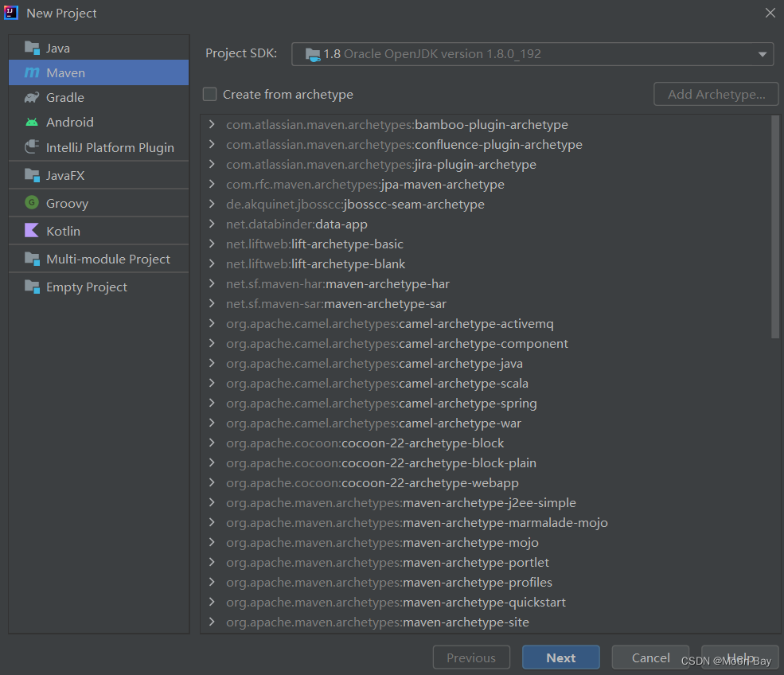Select cocoon-22-archetype-block row
Screen dimensions: 784x675
tap(486, 443)
